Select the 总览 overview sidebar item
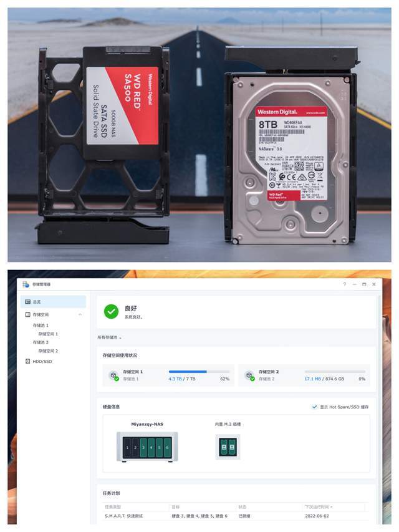The height and width of the screenshot is (532, 399). pos(53,302)
